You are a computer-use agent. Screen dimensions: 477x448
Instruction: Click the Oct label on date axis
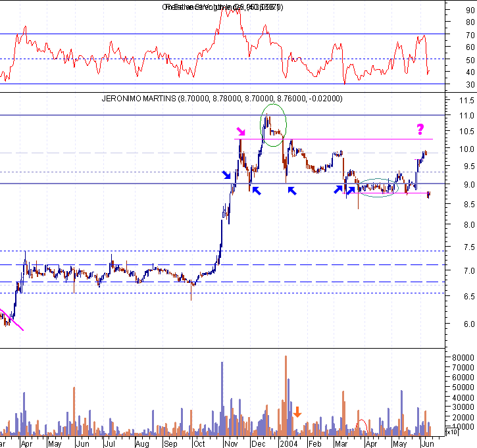pos(199,444)
